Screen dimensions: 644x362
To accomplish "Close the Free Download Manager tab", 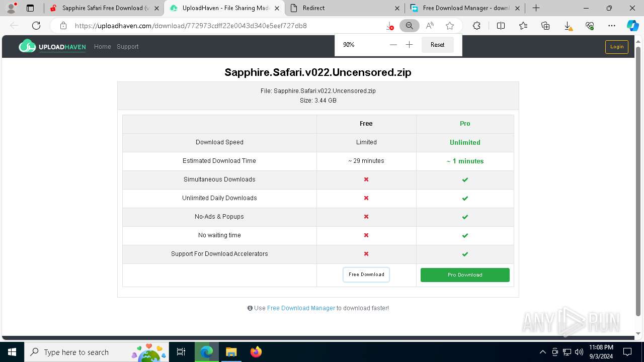I will pos(517,8).
